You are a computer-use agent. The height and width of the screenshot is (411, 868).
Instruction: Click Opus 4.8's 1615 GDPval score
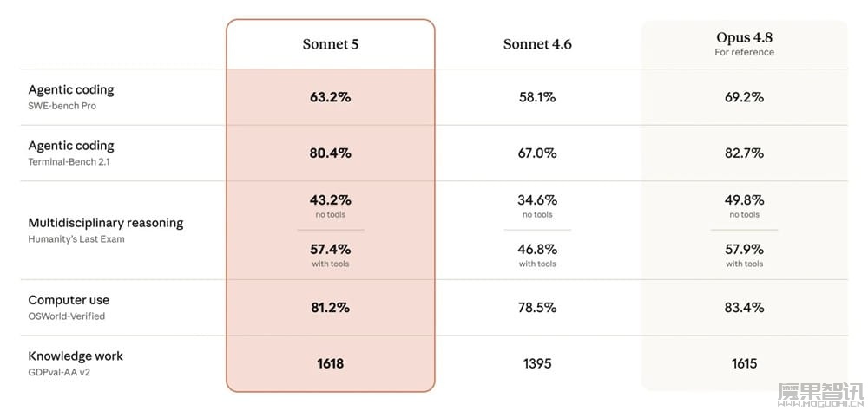[744, 363]
